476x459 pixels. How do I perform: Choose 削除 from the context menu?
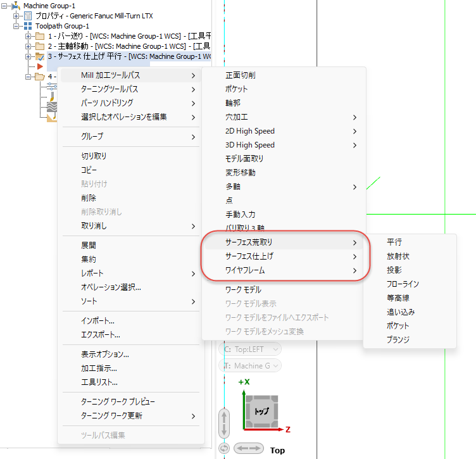click(131, 198)
